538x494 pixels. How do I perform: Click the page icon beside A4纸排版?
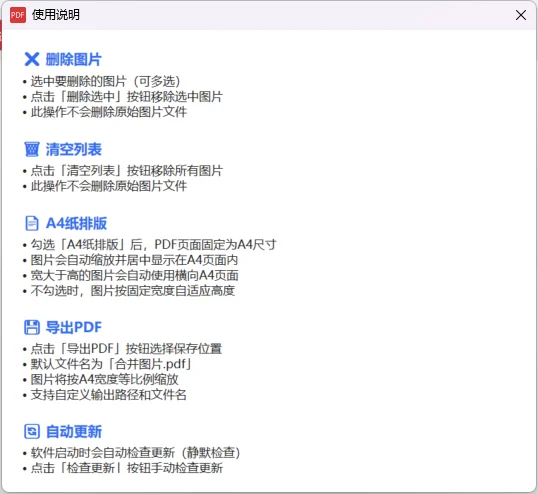tap(32, 223)
